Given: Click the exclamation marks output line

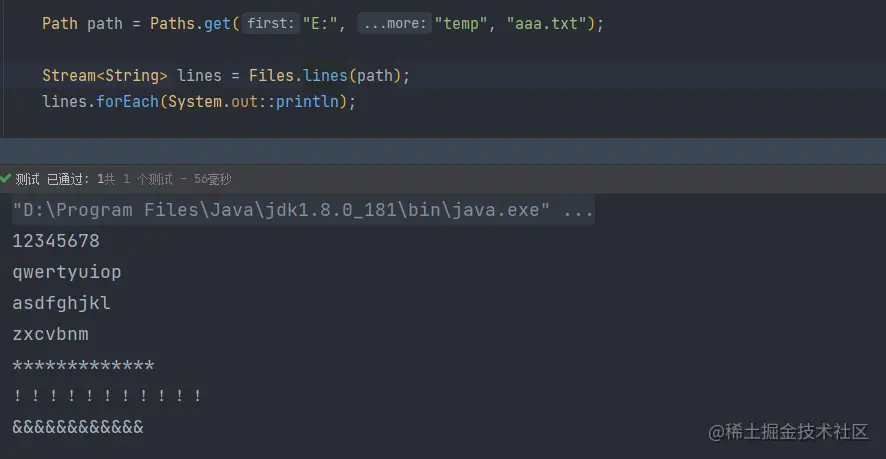Looking at the screenshot, I should tap(107, 396).
